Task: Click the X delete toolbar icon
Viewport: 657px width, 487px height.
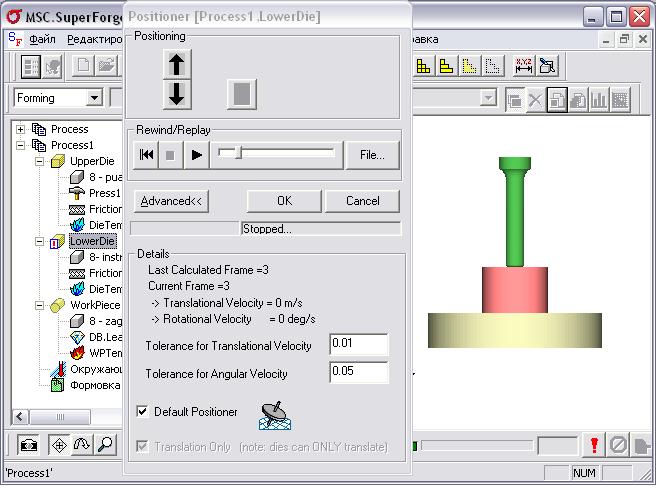Action: click(535, 100)
